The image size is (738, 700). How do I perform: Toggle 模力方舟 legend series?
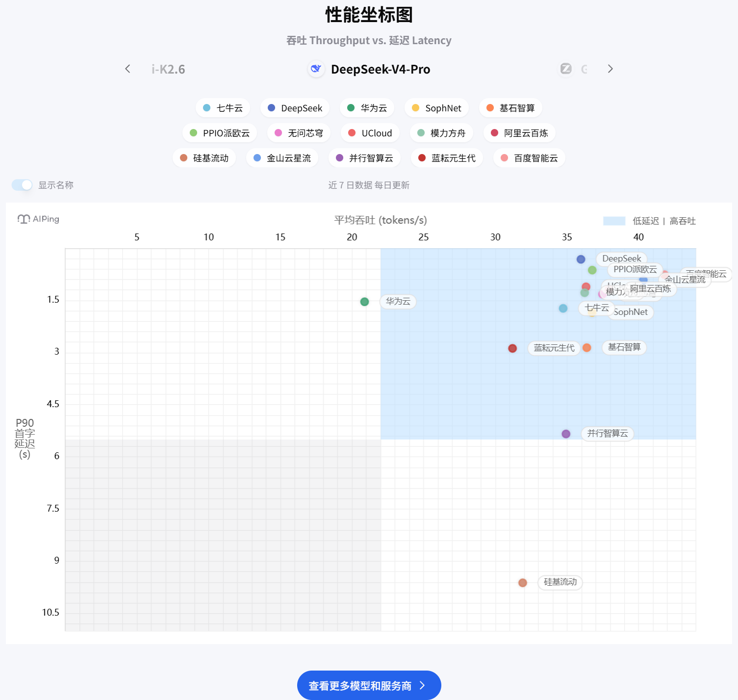coord(441,133)
